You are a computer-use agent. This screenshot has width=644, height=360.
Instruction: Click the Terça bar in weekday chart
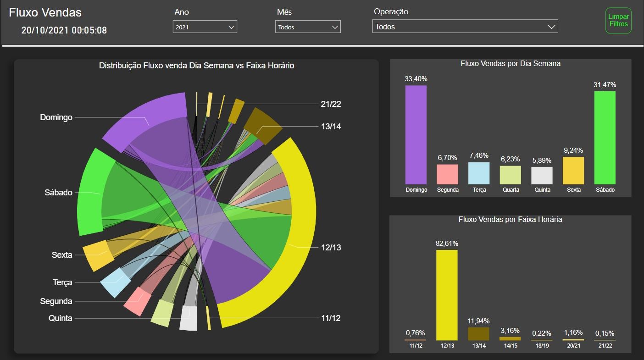[x=479, y=173]
